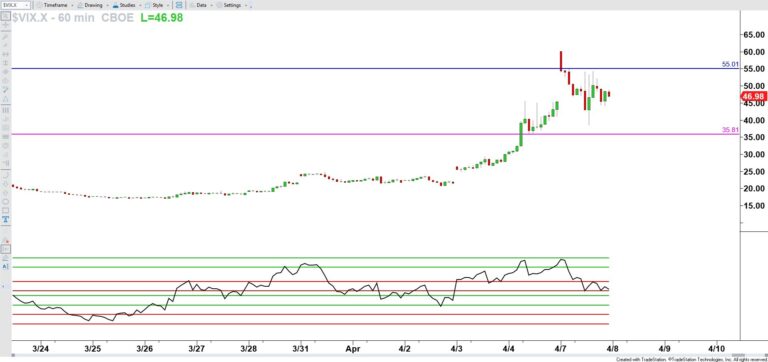This screenshot has width=768, height=362.
Task: Click the 15.00 price axis label
Action: 754,206
